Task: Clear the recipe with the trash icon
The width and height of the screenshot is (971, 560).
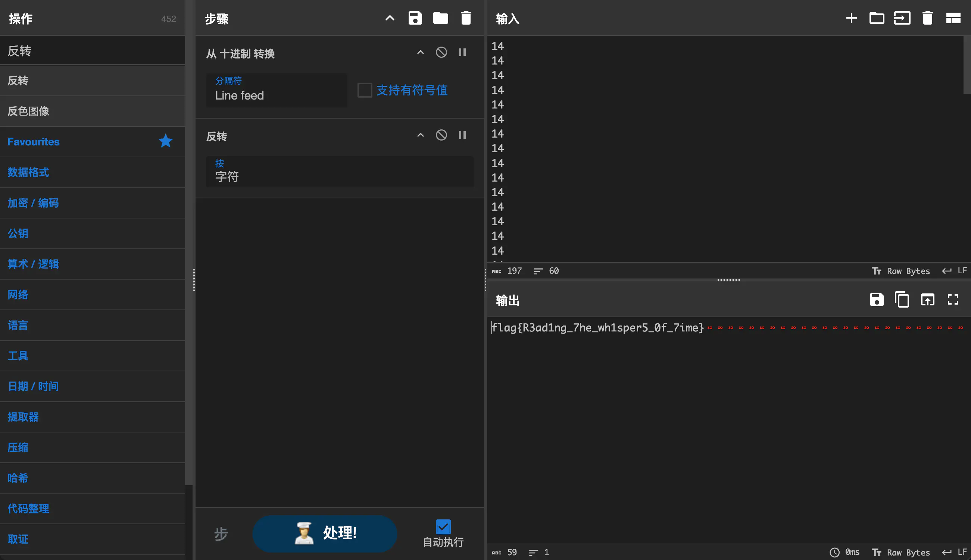Action: 466,18
